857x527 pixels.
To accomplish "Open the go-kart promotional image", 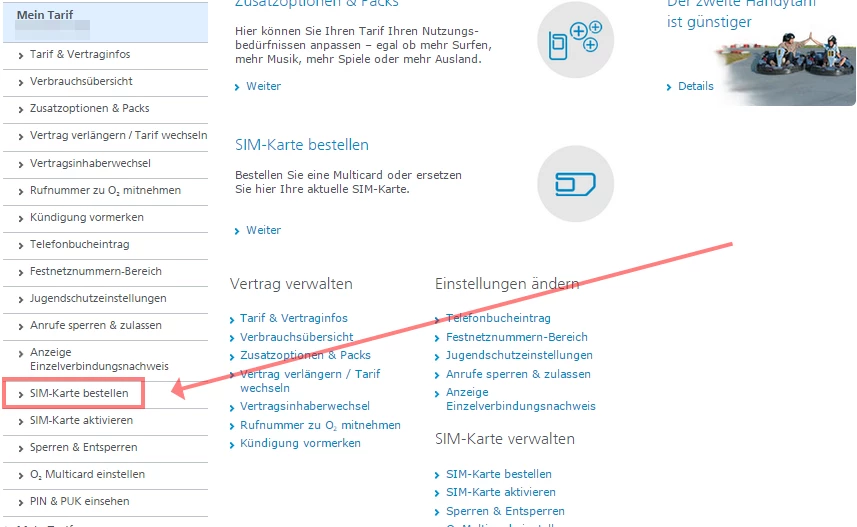I will 785,69.
